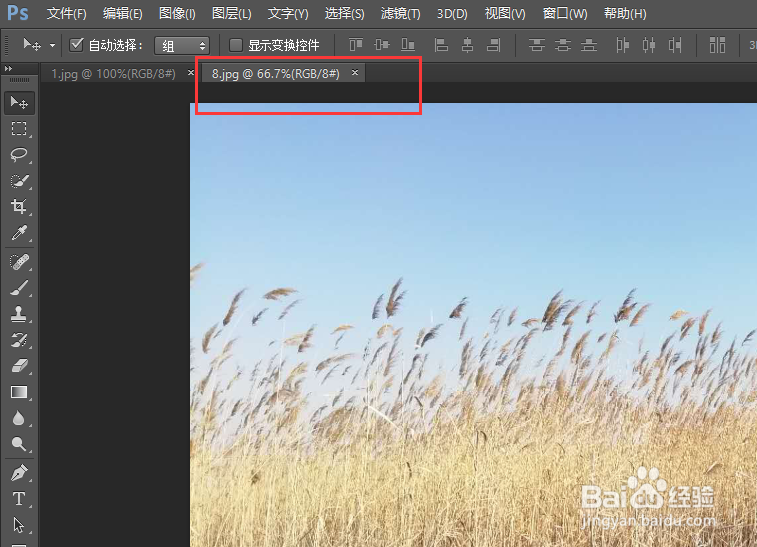Align right edges of layers
Screen dimensions: 757x547
493,45
